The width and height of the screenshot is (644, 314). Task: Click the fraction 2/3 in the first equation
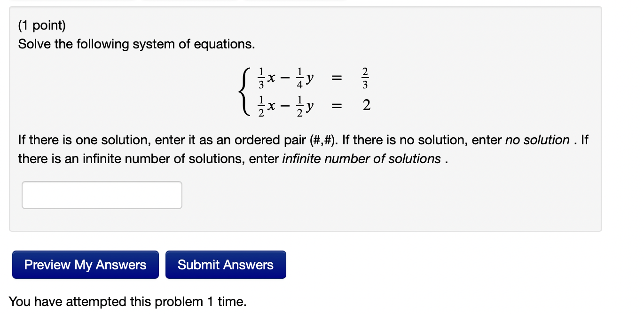tap(365, 78)
